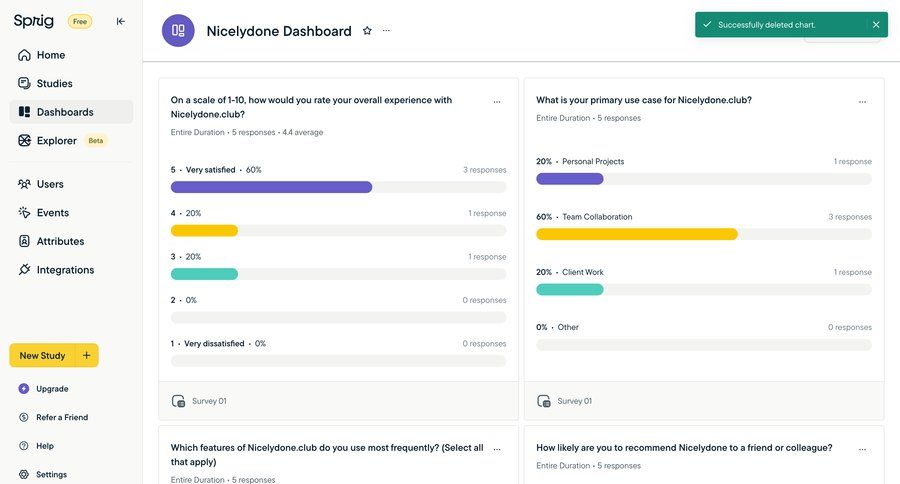Click the purple dashboard avatar icon
This screenshot has width=900, height=484.
tap(178, 31)
